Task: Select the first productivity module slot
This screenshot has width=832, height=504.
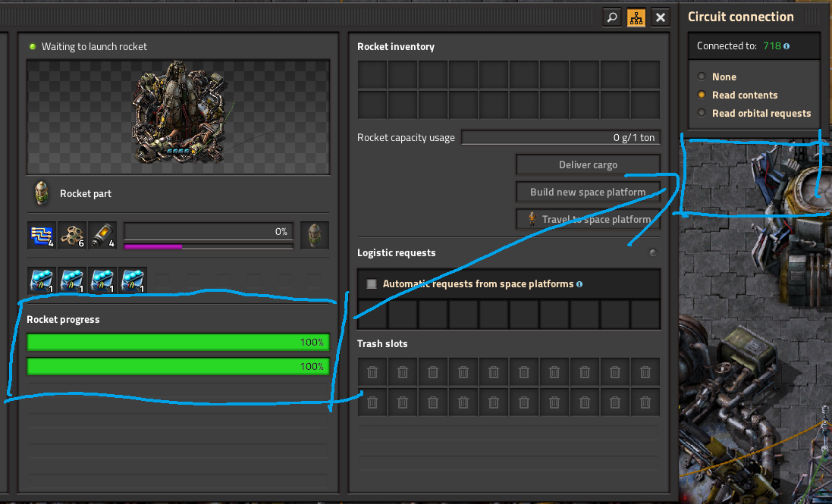Action: 42,280
